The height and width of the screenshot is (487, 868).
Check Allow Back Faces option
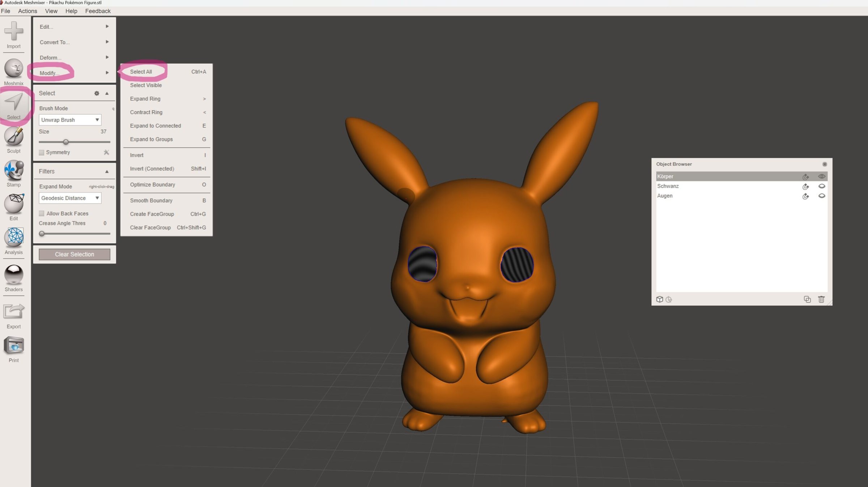click(x=42, y=214)
